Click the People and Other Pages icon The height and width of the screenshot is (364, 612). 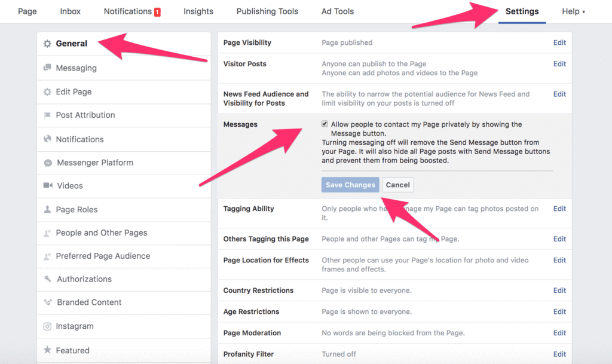tap(47, 233)
